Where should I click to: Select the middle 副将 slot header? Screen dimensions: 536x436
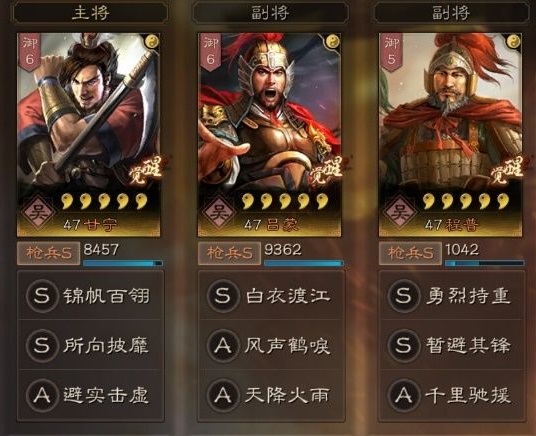(271, 13)
